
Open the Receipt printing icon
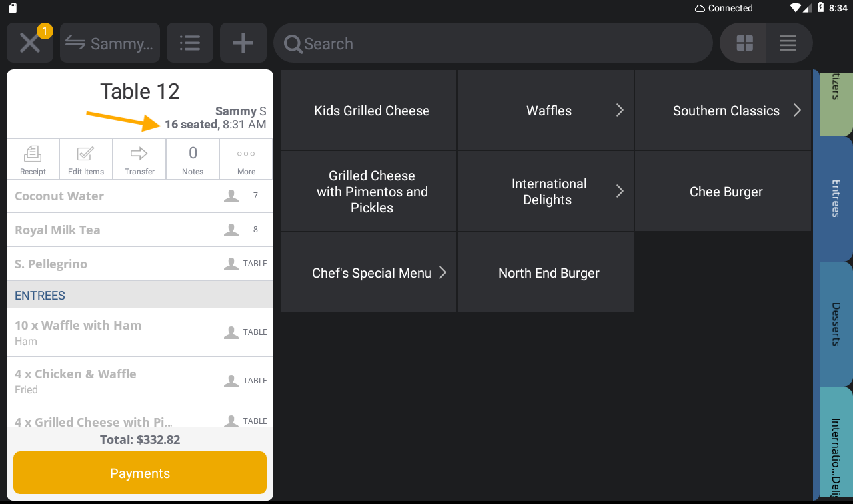coord(33,159)
